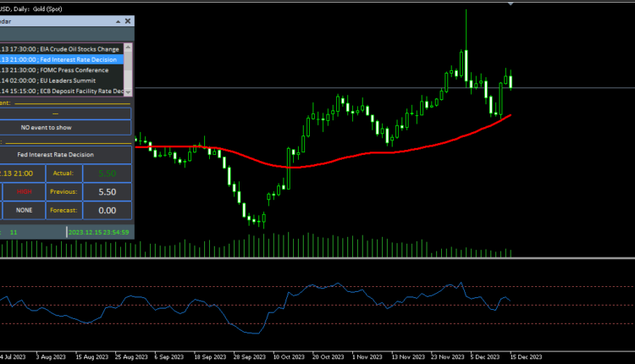
Task: Click the Forecast value 0.00 field
Action: point(107,210)
